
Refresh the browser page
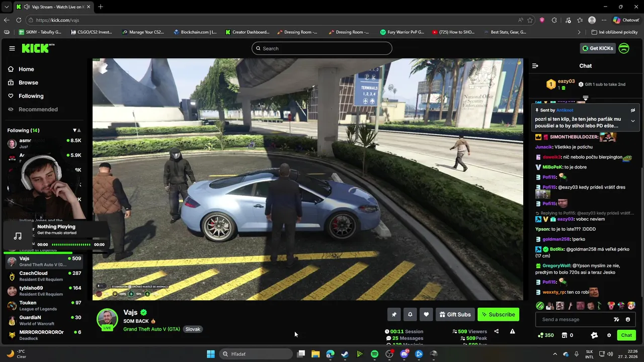pos(19,20)
